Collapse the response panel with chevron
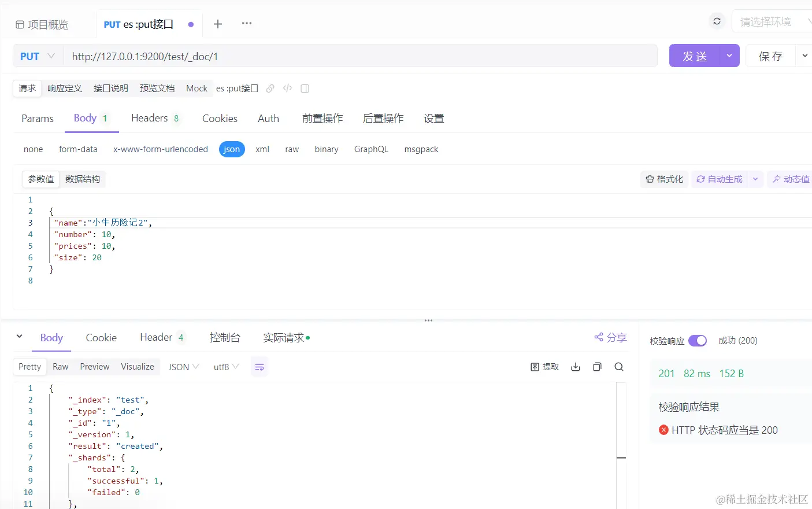This screenshot has width=812, height=509. [20, 336]
